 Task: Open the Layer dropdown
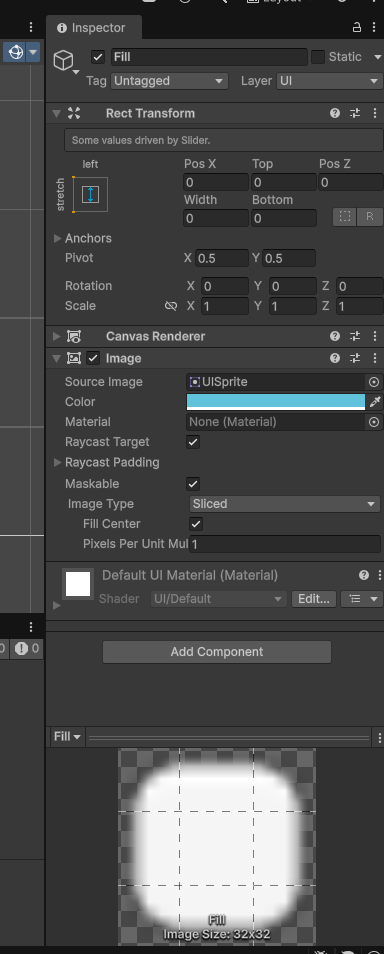click(x=329, y=81)
